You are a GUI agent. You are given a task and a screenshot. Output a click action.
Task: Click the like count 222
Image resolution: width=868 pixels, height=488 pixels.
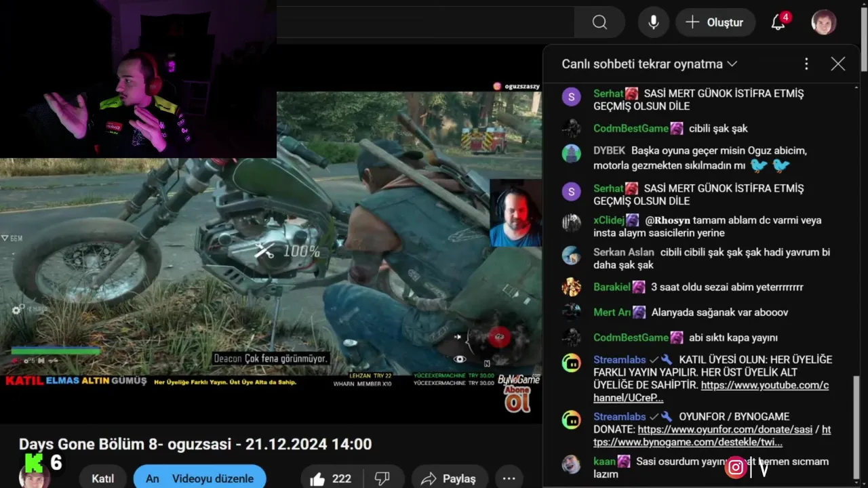[x=342, y=479]
